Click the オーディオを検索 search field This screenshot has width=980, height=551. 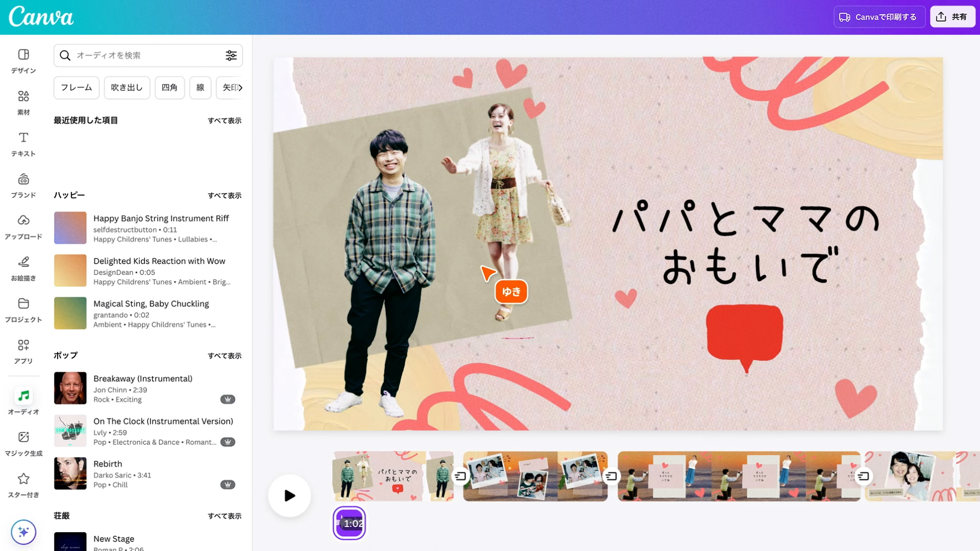(148, 56)
